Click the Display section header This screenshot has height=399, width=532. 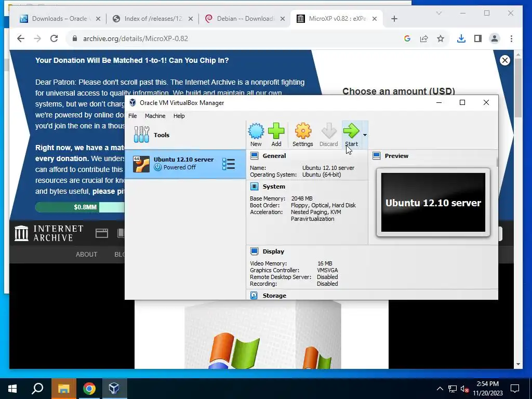coord(273,251)
